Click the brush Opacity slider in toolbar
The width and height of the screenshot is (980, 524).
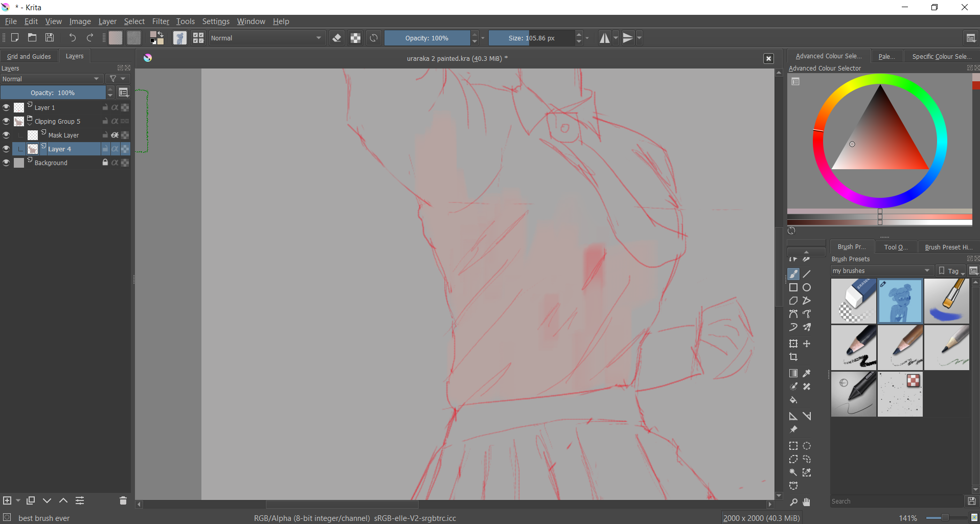[426, 38]
